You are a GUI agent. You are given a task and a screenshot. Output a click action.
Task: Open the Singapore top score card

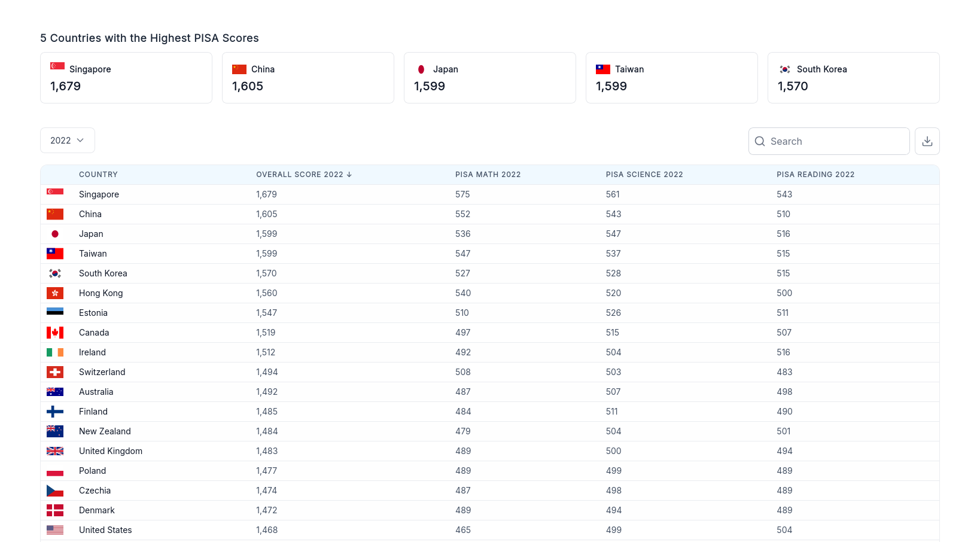(x=126, y=78)
